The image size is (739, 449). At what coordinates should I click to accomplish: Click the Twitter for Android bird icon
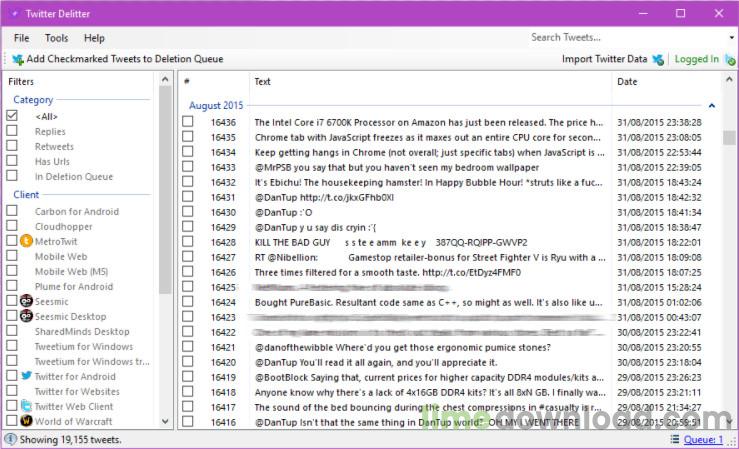coord(27,376)
